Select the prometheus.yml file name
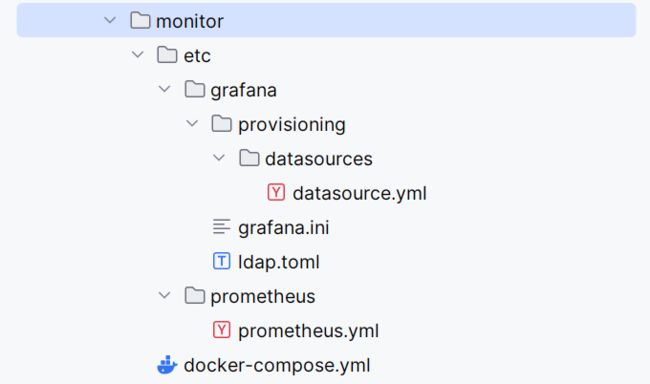The width and height of the screenshot is (650, 384). coord(308,331)
